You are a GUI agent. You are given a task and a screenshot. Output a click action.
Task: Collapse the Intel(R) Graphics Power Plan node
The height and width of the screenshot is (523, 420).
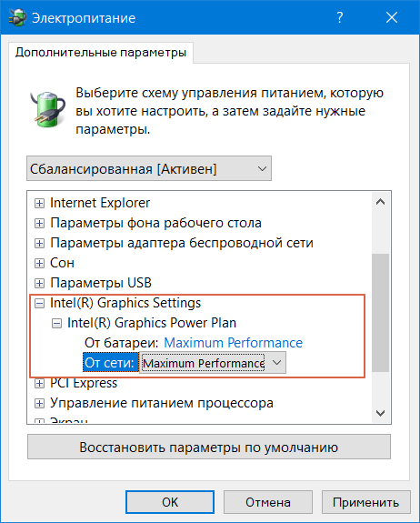pyautogui.click(x=56, y=323)
